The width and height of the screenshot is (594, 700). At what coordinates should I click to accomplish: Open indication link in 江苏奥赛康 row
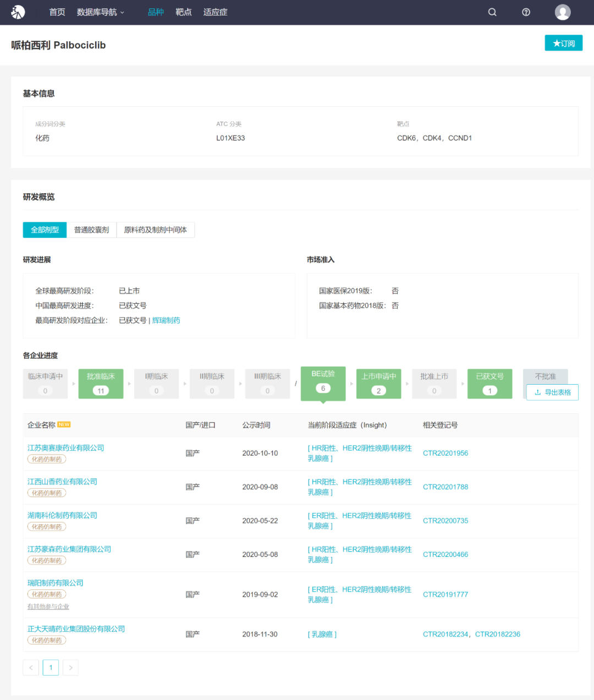[360, 453]
